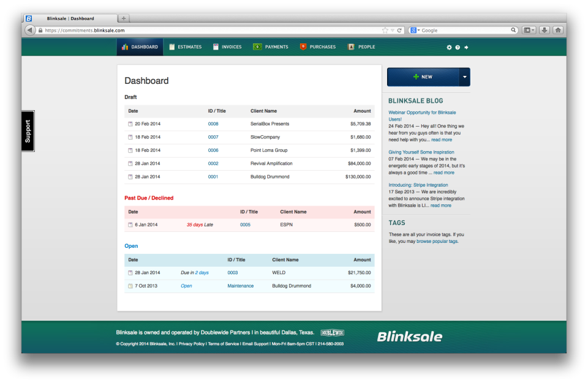Open draft invoice 0002

pos(213,164)
